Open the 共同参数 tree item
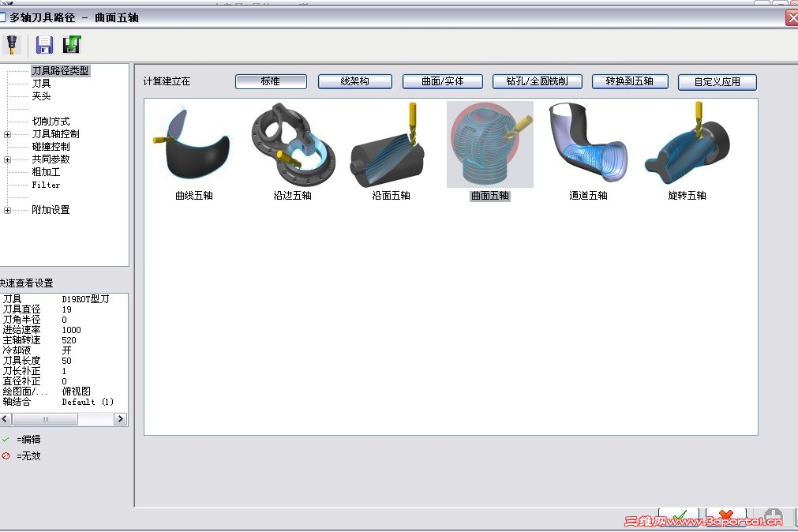798x532 pixels. pos(51,159)
